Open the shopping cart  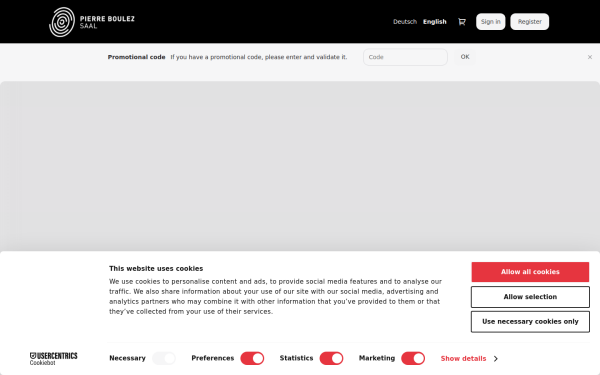[x=462, y=22]
